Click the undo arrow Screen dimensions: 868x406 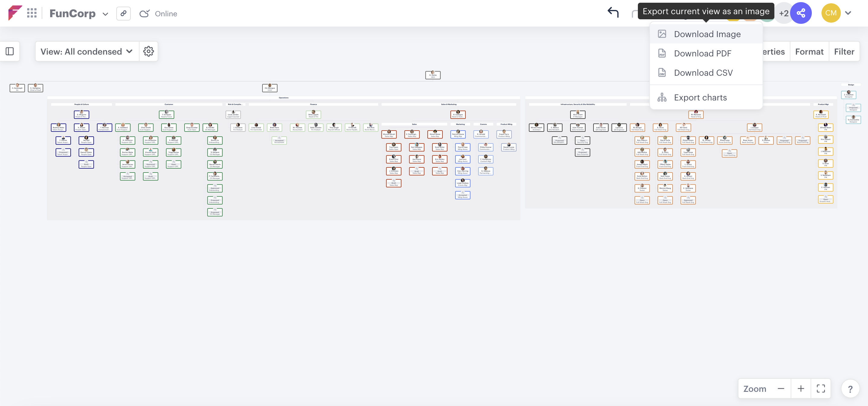point(613,13)
